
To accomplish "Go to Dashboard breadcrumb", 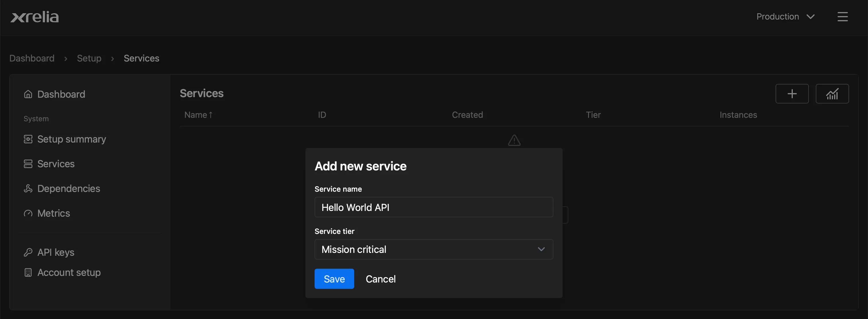I will (x=32, y=58).
